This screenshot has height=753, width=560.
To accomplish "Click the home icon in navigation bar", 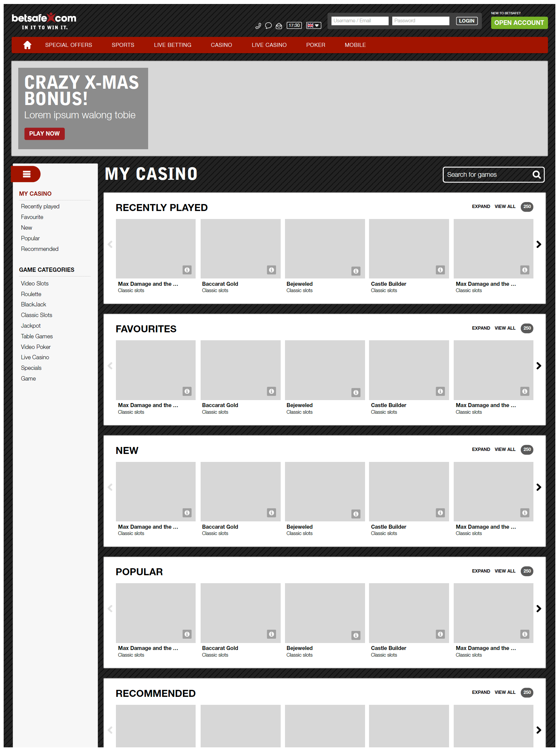I will [x=28, y=45].
